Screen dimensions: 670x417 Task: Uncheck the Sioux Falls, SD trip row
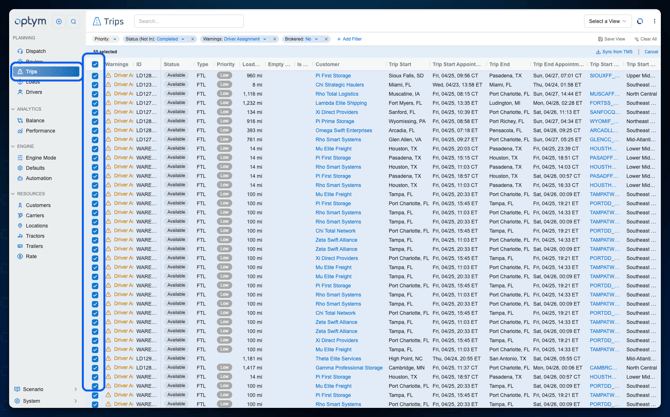tap(95, 76)
